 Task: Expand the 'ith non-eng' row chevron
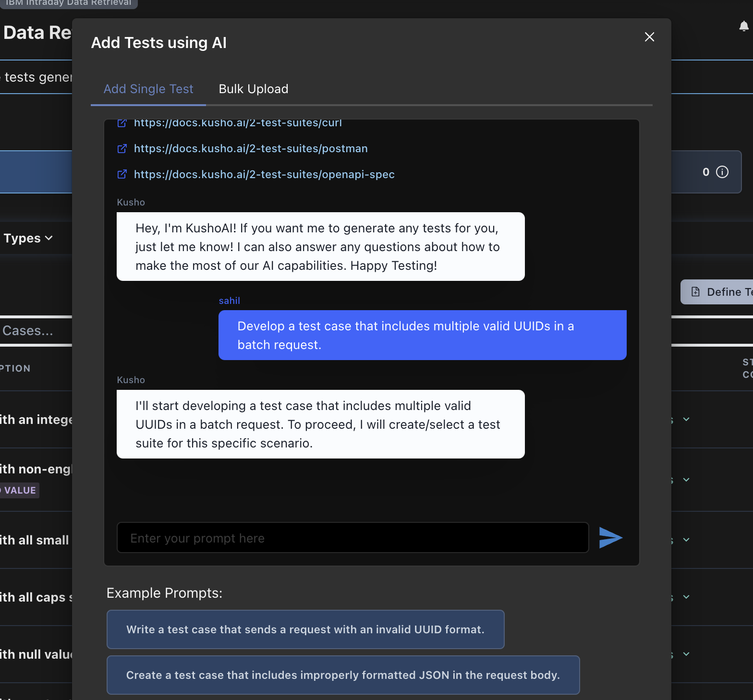tap(686, 480)
